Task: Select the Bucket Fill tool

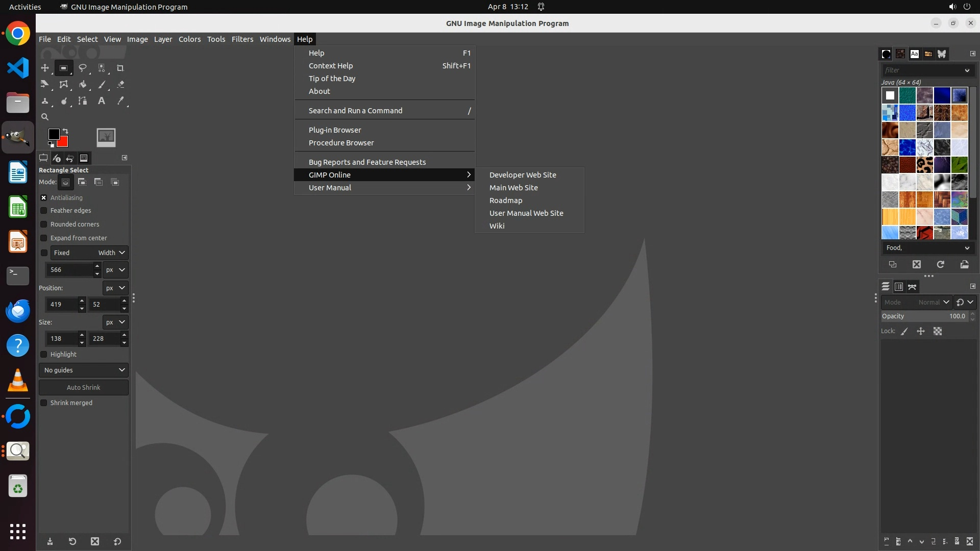Action: [x=82, y=85]
